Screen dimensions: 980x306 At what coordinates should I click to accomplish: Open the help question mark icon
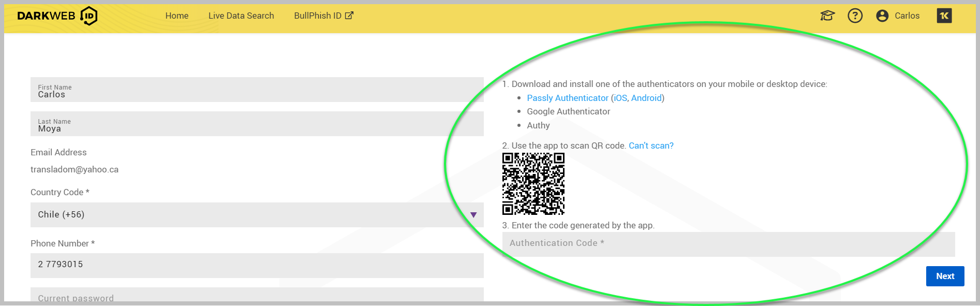(855, 16)
